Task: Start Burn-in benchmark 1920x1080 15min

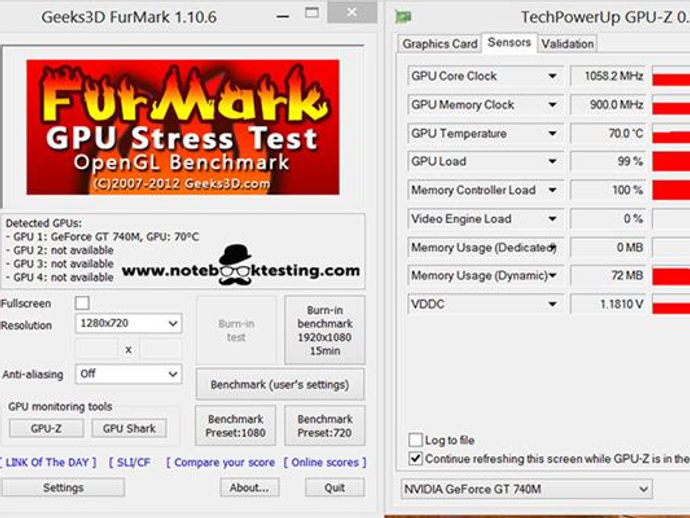Action: 325,330
